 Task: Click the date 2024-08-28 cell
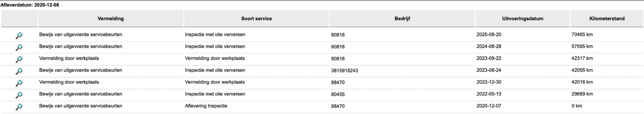[489, 47]
